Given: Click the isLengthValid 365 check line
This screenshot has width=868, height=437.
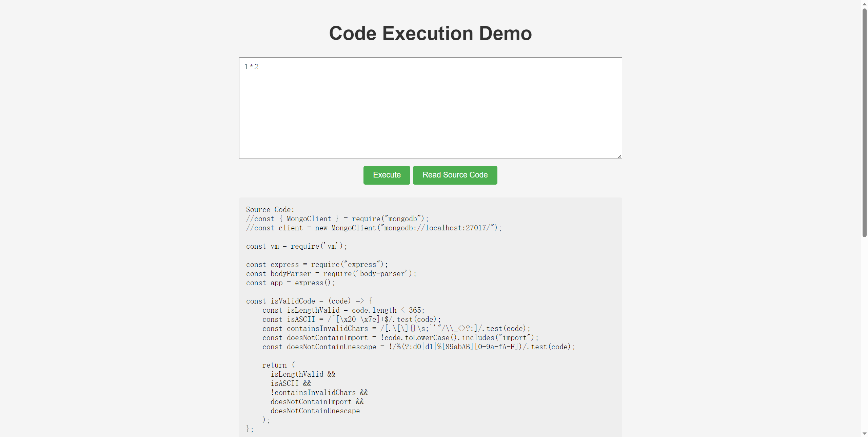Looking at the screenshot, I should 343,310.
